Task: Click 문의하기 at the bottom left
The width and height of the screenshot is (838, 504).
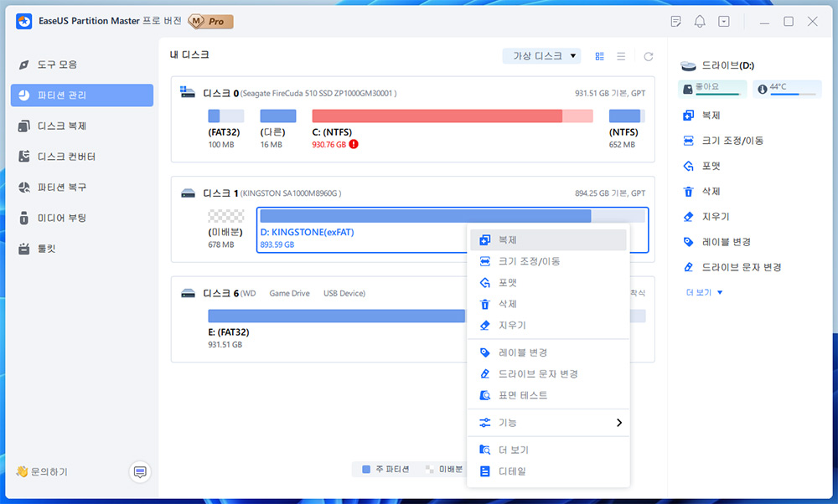Action: tap(42, 472)
